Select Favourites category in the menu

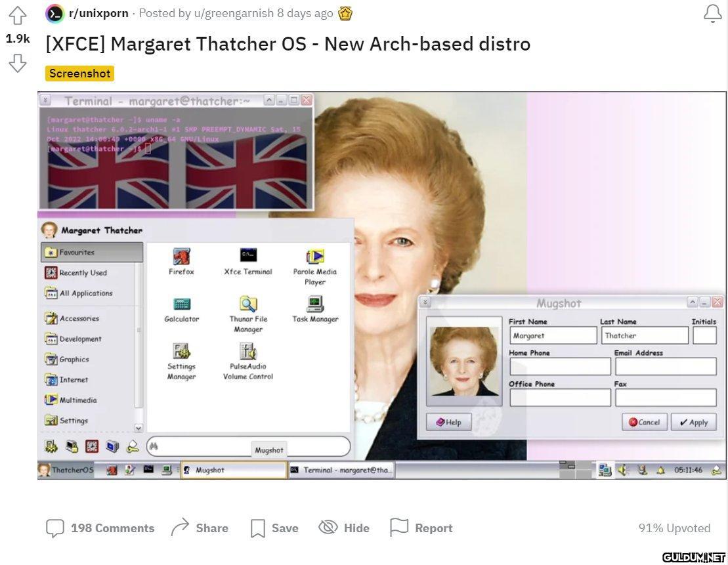pos(92,252)
